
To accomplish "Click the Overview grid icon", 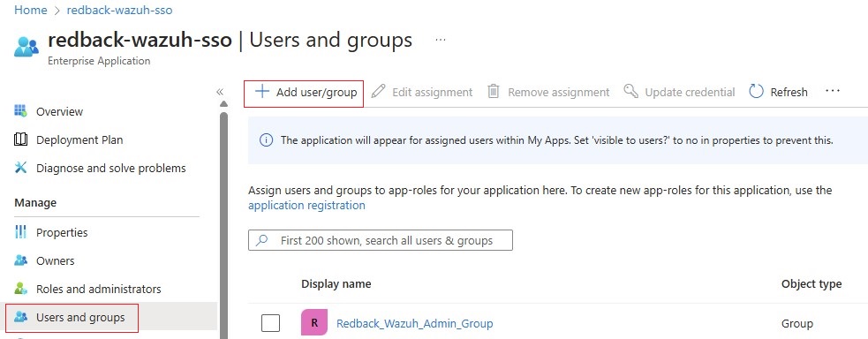I will point(20,111).
